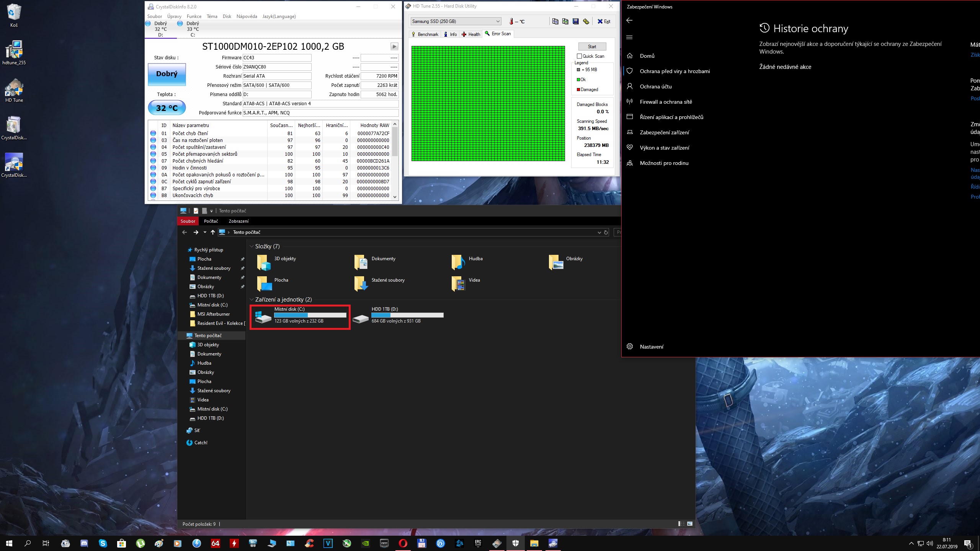Screen dimensions: 980x551
Task: Click the back arrow in Zabezpečení Windows
Action: (x=629, y=20)
